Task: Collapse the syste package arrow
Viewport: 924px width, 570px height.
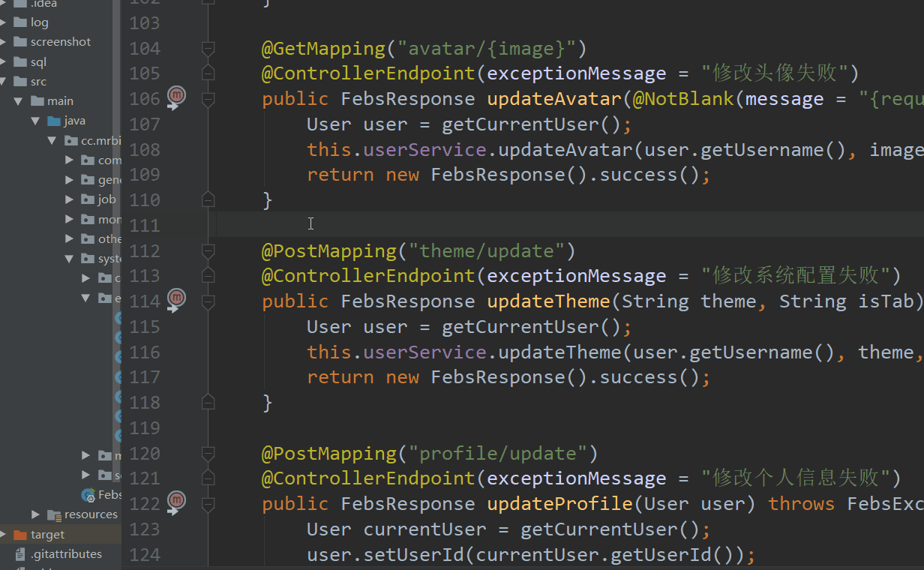Action: point(69,259)
